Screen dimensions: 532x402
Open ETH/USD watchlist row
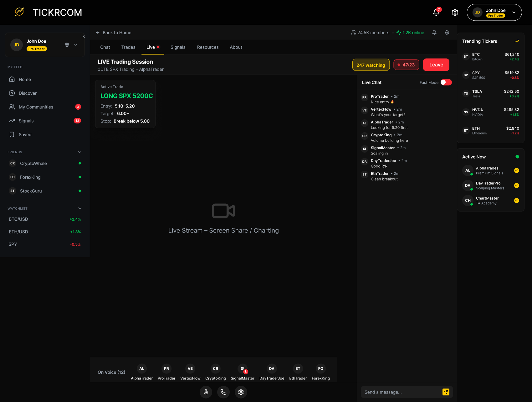pyautogui.click(x=45, y=232)
